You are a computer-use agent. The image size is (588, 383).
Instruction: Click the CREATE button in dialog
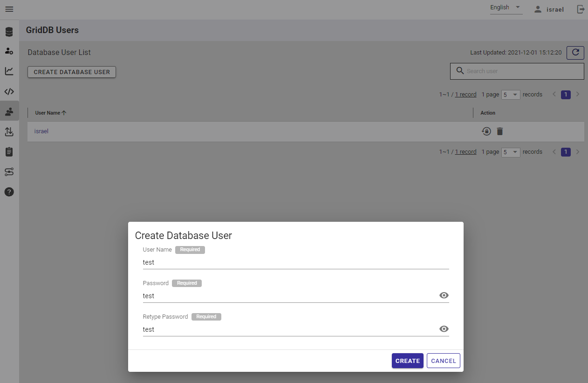pyautogui.click(x=407, y=361)
